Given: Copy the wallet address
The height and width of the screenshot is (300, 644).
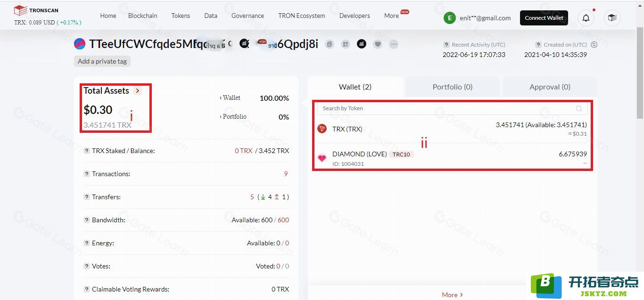Looking at the screenshot, I should click(x=330, y=44).
